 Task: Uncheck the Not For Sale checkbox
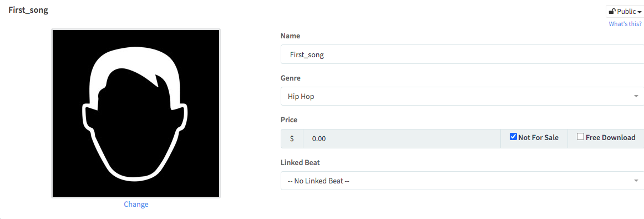pos(513,137)
